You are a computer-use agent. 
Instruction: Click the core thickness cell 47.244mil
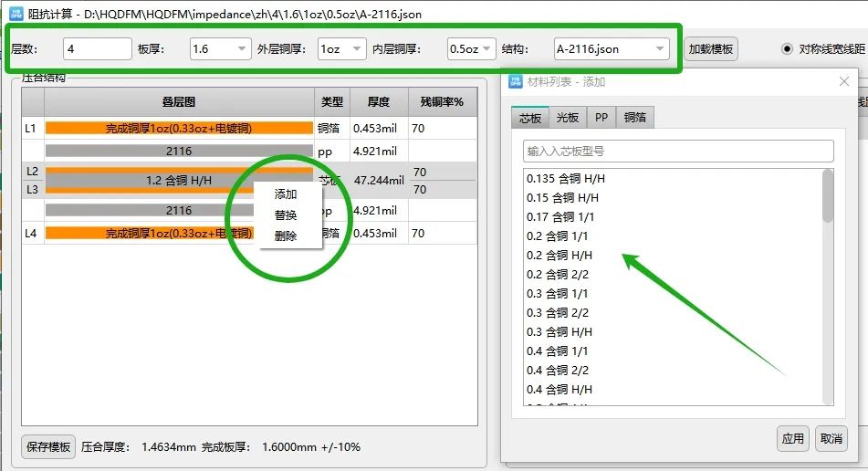tap(379, 181)
